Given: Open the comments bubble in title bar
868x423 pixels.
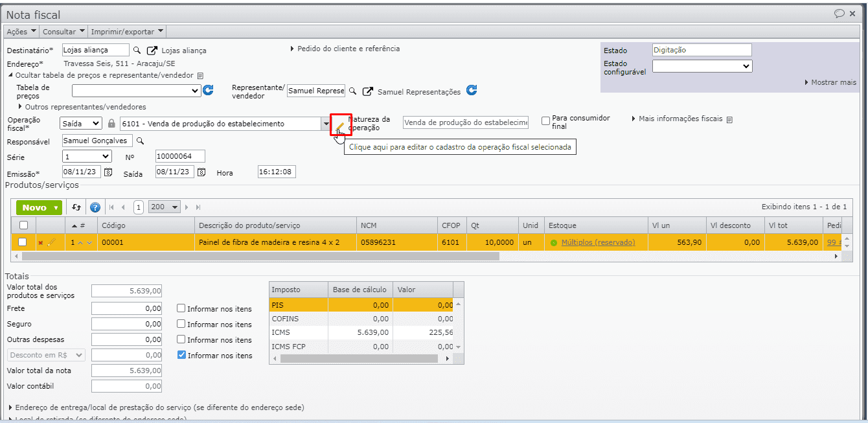Looking at the screenshot, I should [x=839, y=13].
